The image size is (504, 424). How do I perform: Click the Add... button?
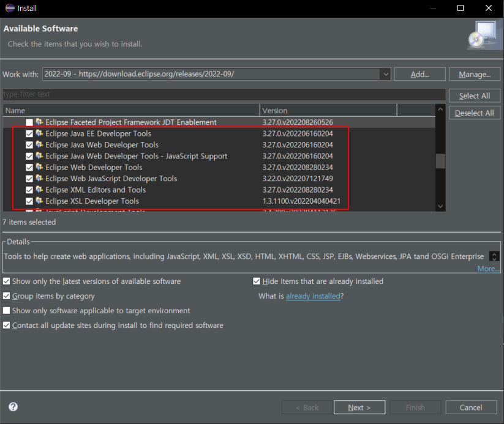click(419, 74)
